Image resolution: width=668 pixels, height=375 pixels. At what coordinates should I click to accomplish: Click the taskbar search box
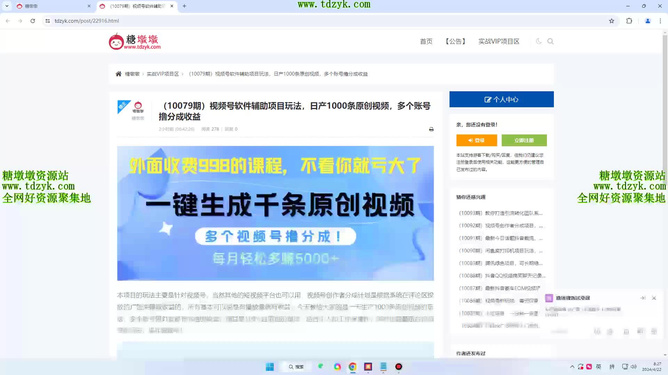(296, 366)
